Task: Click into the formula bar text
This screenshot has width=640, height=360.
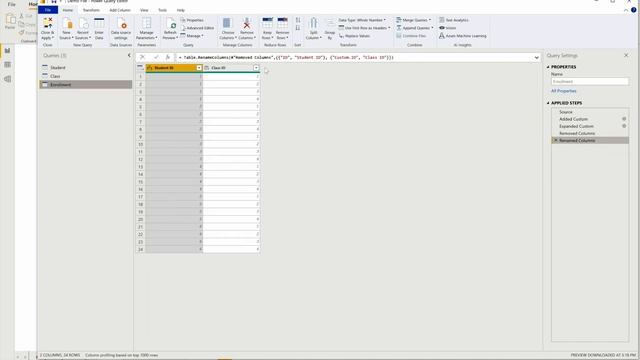Action: [355, 58]
